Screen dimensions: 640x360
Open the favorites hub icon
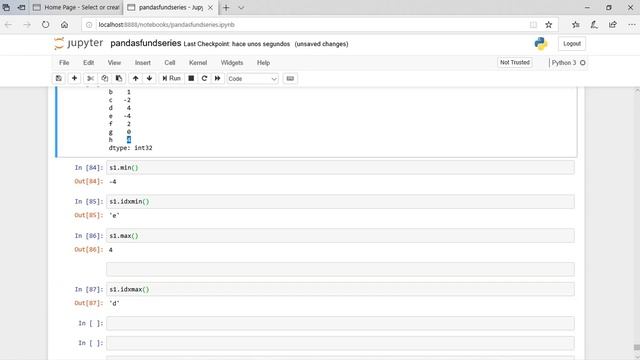(x=576, y=25)
